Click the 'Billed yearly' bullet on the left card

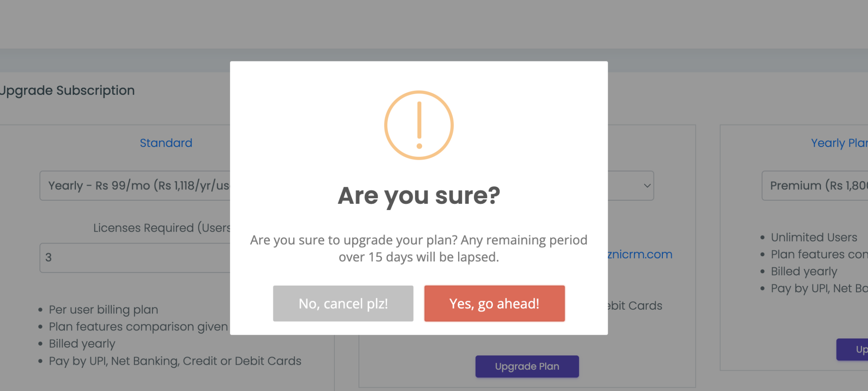[82, 344]
